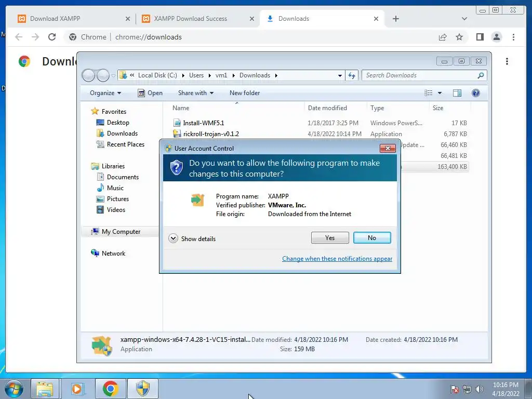Open Windows Start menu
Image resolution: width=532 pixels, height=399 pixels.
(x=14, y=389)
